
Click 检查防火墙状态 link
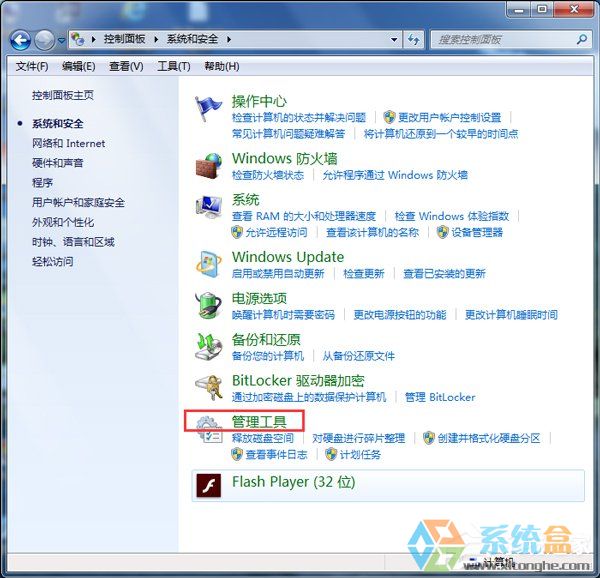click(x=268, y=175)
